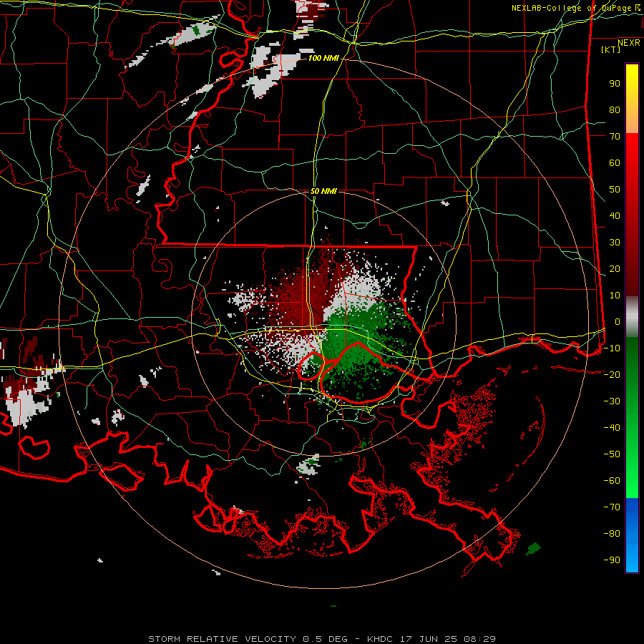Pick the blue segment of the color bar
The height and width of the screenshot is (644, 644).
tap(632, 535)
